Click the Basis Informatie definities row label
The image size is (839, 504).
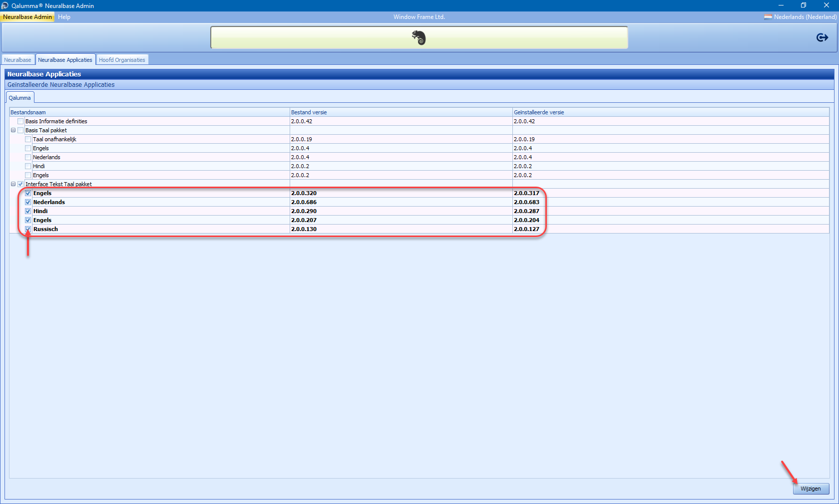click(x=56, y=121)
